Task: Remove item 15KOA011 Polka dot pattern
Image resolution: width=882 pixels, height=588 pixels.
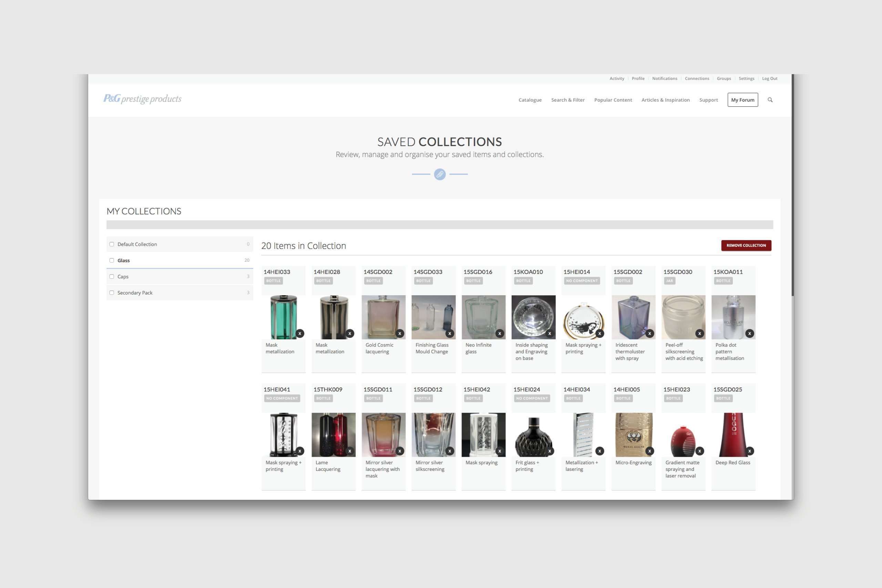Action: (750, 333)
